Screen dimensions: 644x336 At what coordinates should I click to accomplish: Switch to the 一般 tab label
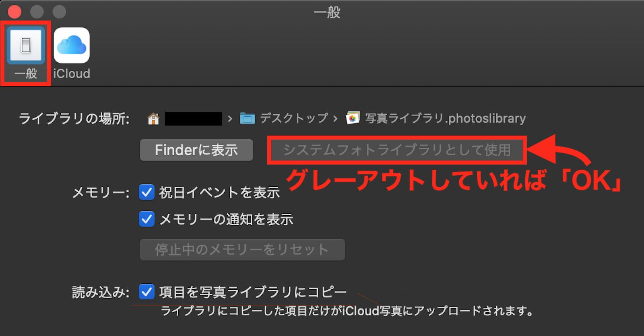coord(26,74)
